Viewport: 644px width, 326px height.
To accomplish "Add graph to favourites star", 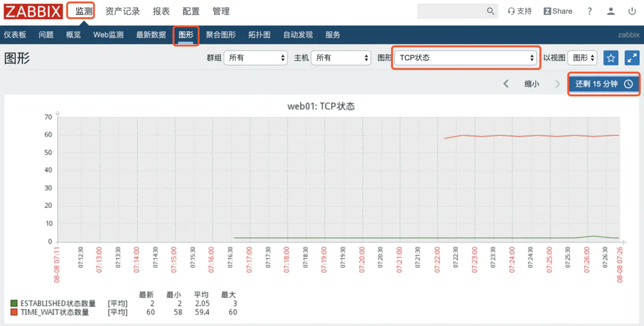I will point(611,58).
